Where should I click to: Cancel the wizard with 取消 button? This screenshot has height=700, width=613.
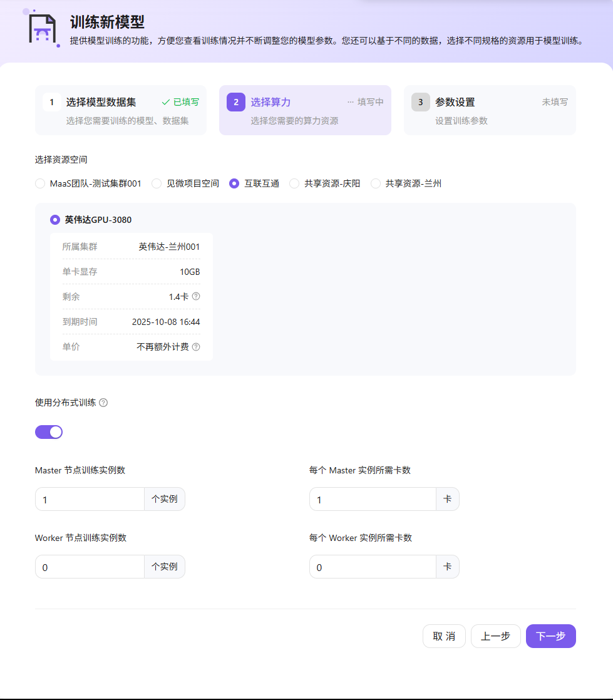pos(444,636)
